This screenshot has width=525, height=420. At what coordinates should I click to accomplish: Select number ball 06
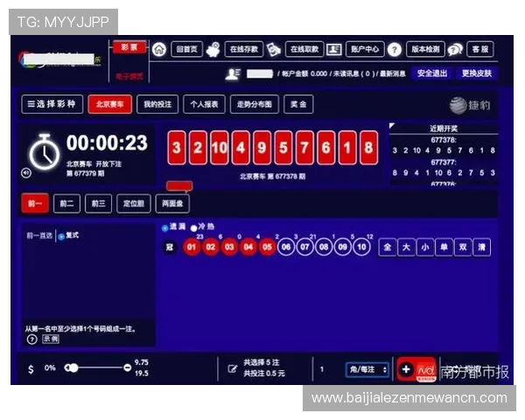286,248
